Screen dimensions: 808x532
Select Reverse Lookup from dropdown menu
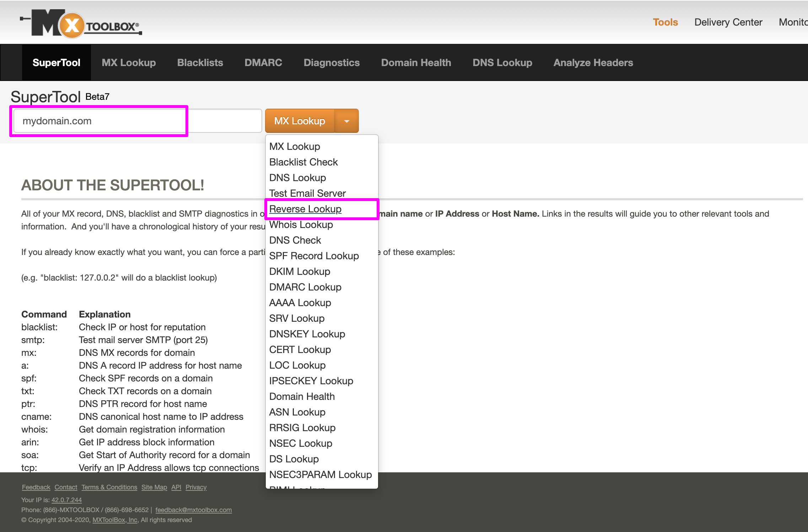(305, 208)
